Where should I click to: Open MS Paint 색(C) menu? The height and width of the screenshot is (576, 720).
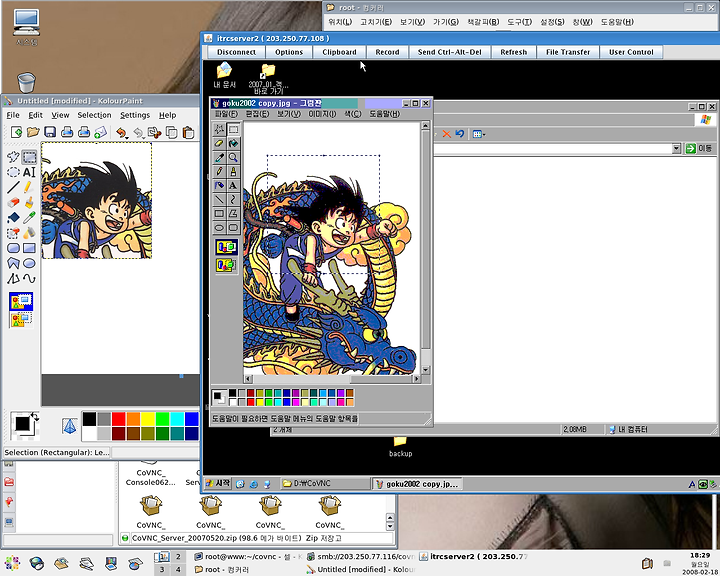tap(353, 114)
